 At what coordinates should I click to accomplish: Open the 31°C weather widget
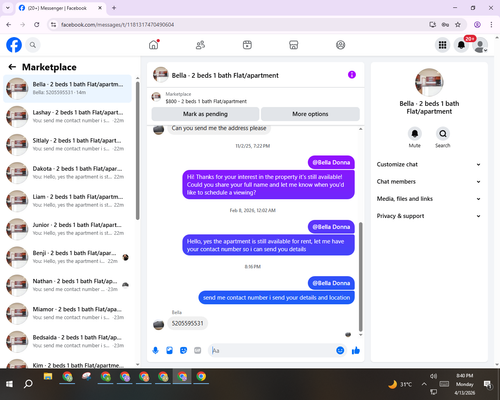pos(400,384)
